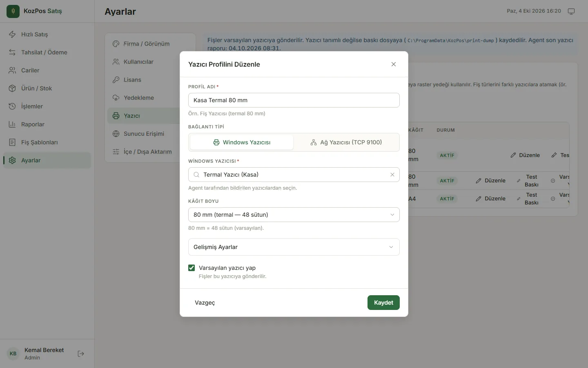The height and width of the screenshot is (368, 588).
Task: Click the Vazgeç button
Action: pos(205,303)
